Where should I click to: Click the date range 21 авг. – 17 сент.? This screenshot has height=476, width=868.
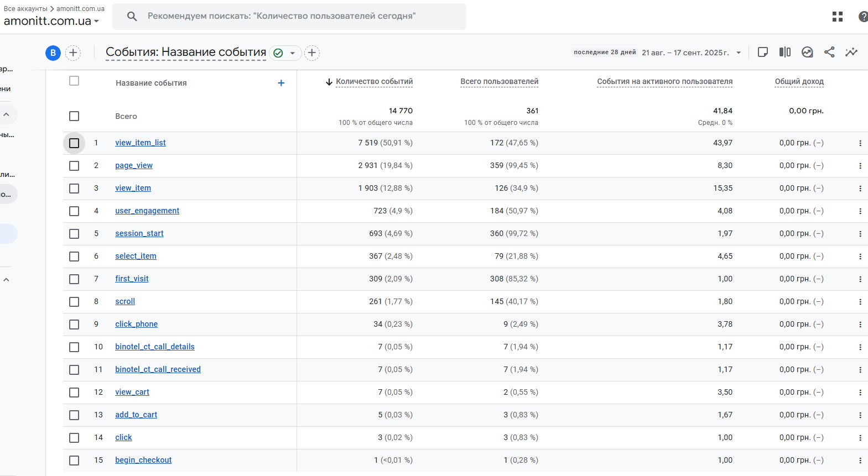pyautogui.click(x=685, y=53)
